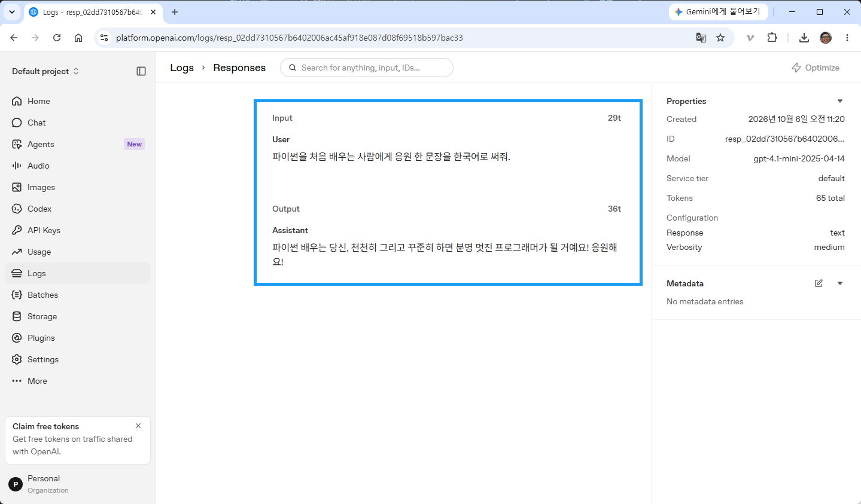Screen dimensions: 861x504
Task: Click the 65 total tokens value
Action: point(830,198)
